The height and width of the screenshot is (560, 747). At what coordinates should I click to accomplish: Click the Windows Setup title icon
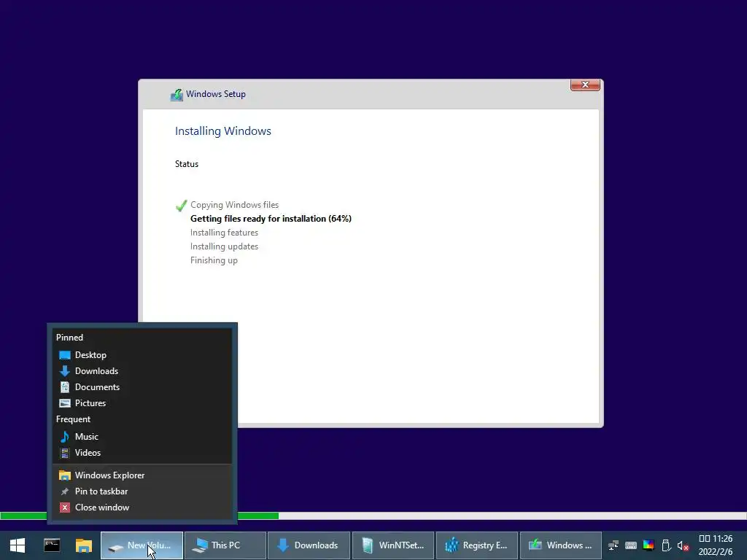[177, 94]
